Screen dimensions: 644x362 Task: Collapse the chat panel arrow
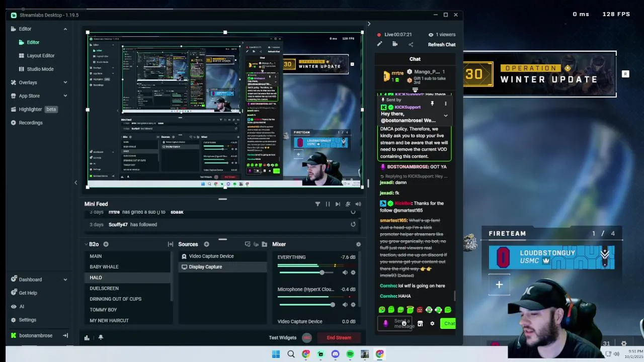(368, 24)
